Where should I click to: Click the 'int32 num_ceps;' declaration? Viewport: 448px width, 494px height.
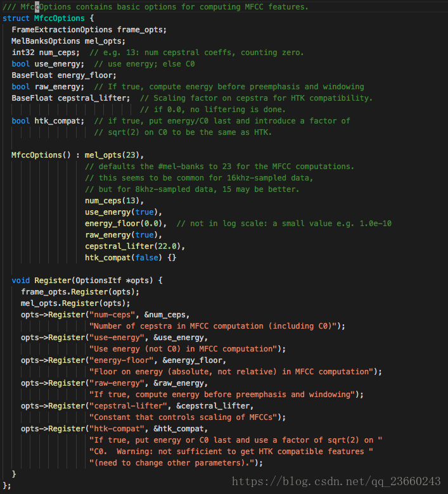tap(46, 53)
